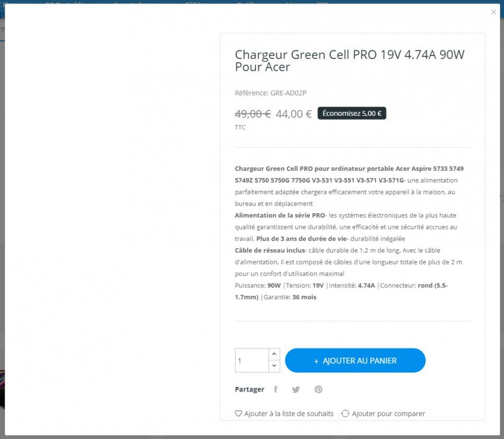Click the Économisez 5,00 € badge
This screenshot has width=504, height=439.
352,114
